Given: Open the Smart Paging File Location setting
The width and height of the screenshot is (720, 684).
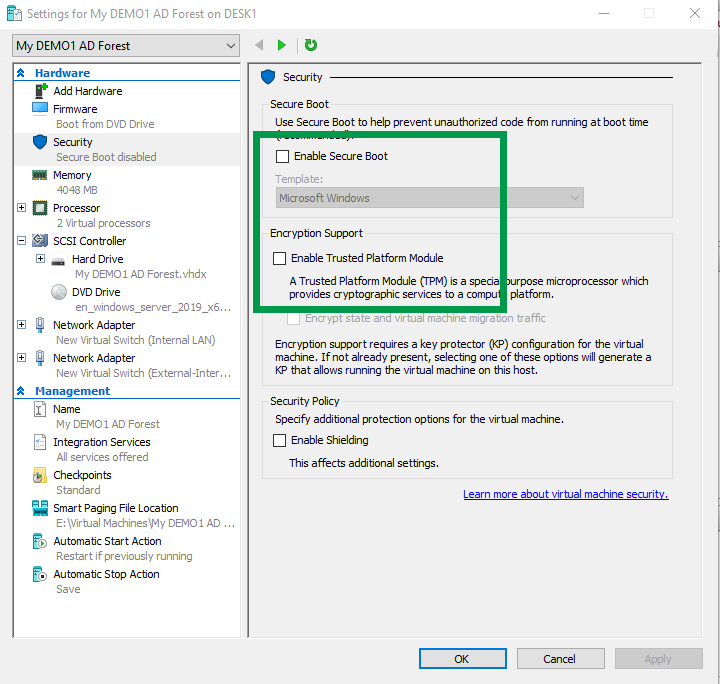Looking at the screenshot, I should 115,508.
